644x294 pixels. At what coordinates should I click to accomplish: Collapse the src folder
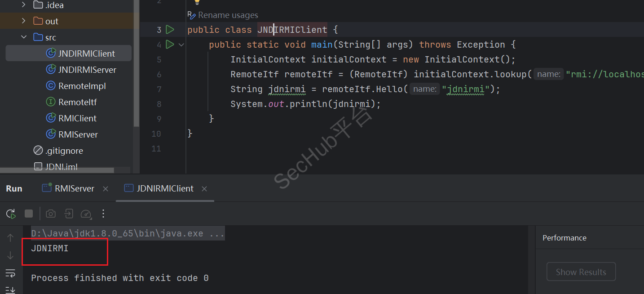pos(24,37)
